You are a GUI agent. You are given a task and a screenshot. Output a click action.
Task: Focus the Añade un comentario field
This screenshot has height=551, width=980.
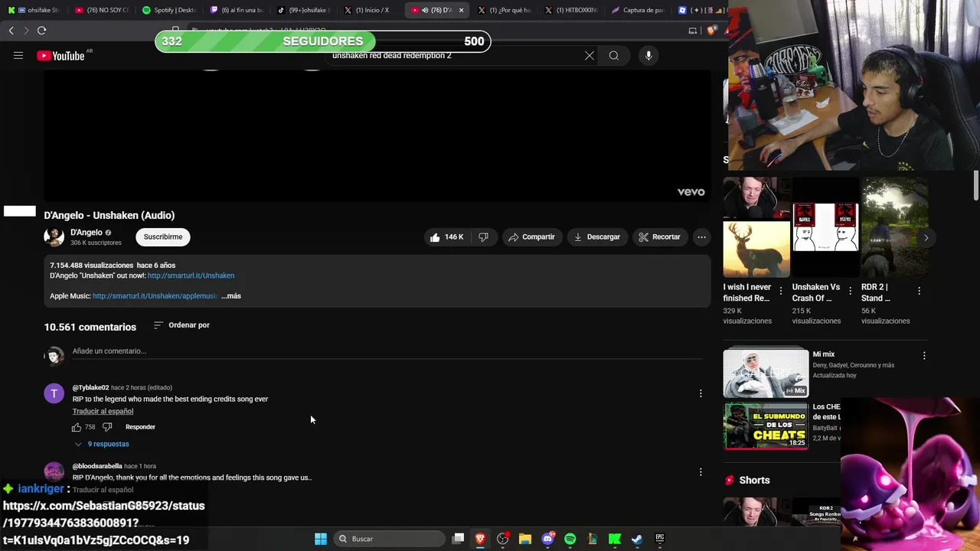tap(387, 351)
